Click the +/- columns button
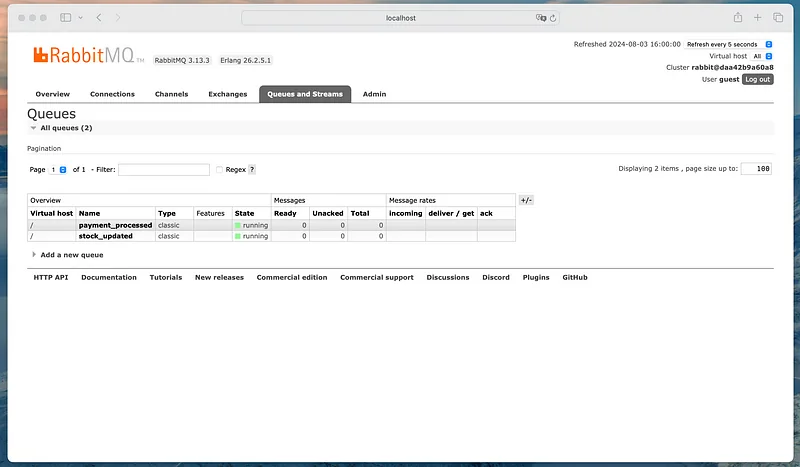Screen dimensions: 800x467 526,200
